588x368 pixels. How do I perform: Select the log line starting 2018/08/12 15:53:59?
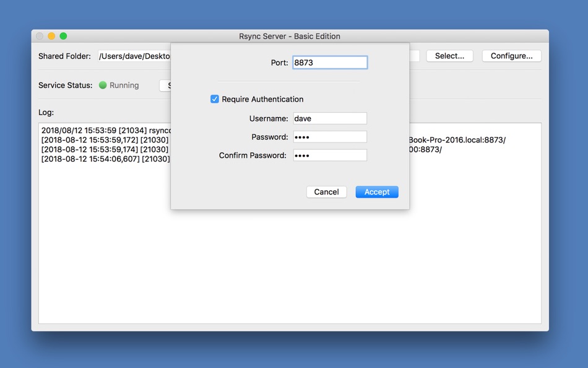pos(106,130)
